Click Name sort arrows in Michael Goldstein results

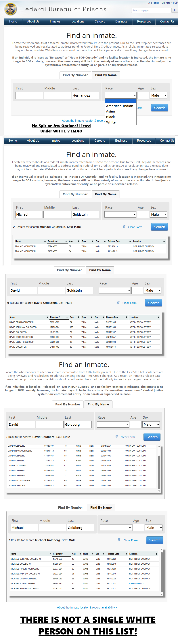coord(45,241)
